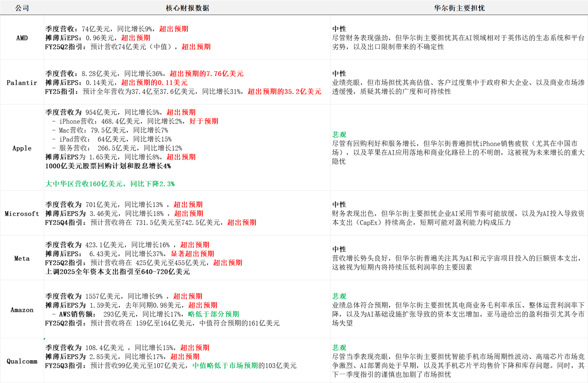The width and height of the screenshot is (588, 383).
Task: Click the green 中值略低于市场预期 Qualcomm label
Action: (225, 365)
